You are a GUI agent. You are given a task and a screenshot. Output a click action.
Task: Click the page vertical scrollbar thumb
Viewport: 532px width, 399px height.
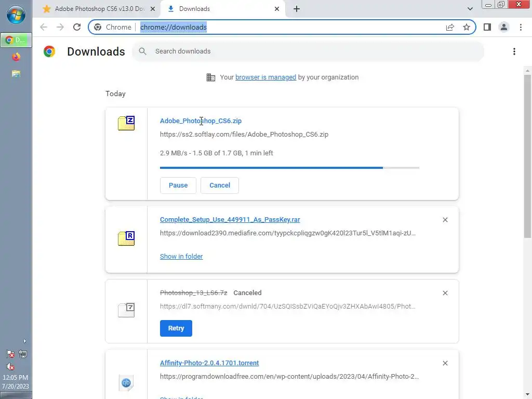point(527,156)
